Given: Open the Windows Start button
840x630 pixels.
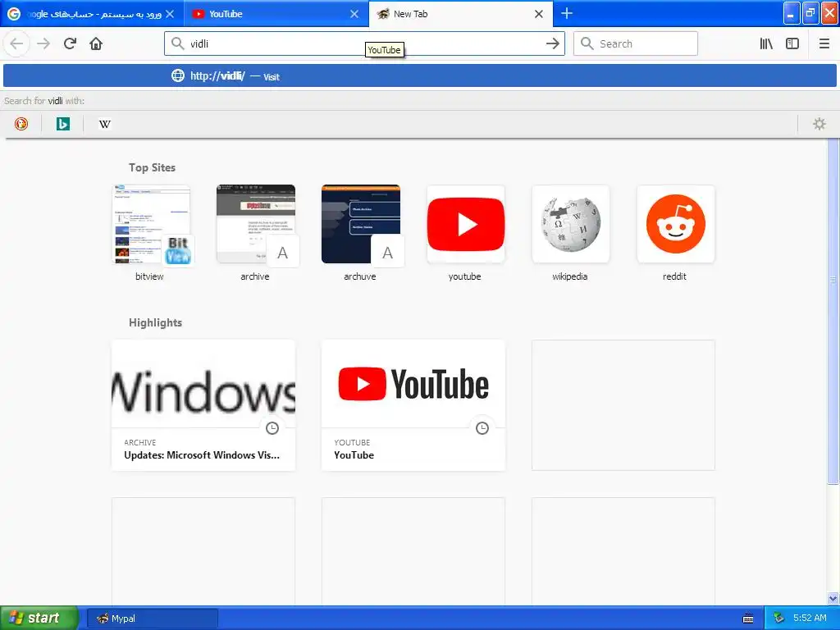Looking at the screenshot, I should 39,619.
